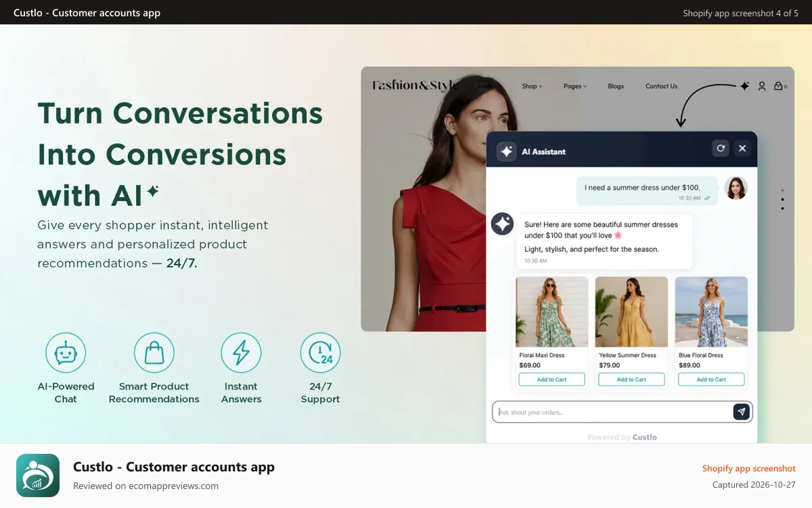Click the 'AI-Powered Chat' label
Viewport: 812px width, 508px height.
(x=66, y=393)
